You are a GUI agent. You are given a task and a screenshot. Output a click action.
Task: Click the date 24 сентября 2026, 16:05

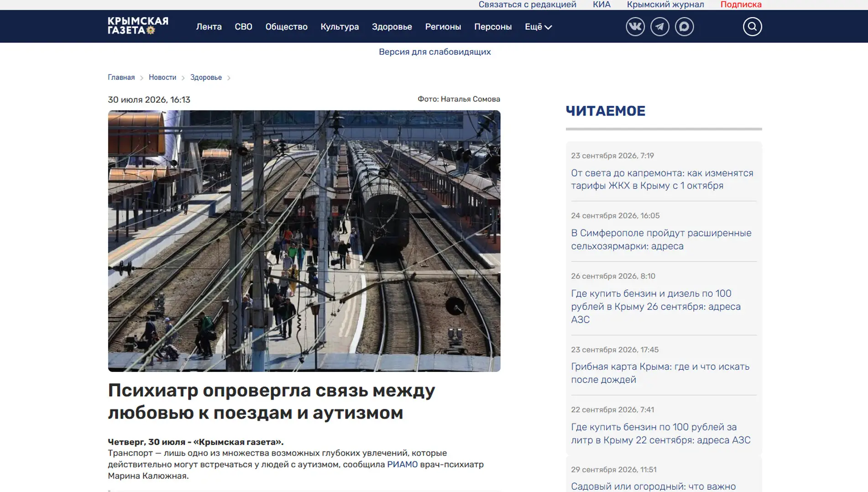tap(615, 216)
